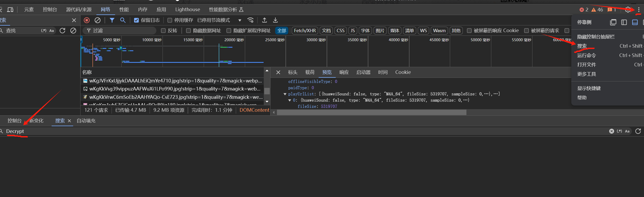Open drawer tab 自动填充
The width and height of the screenshot is (644, 197).
86,121
